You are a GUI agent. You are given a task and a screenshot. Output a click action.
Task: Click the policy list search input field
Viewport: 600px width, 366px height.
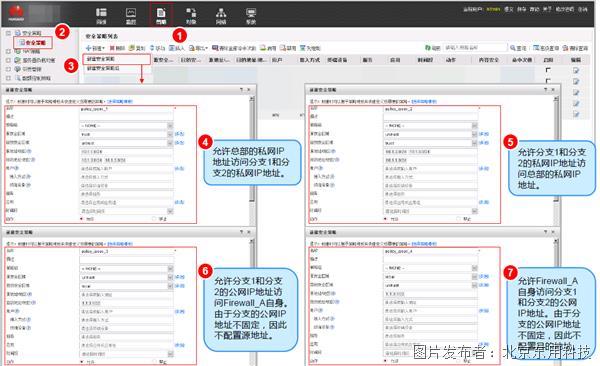[475, 48]
